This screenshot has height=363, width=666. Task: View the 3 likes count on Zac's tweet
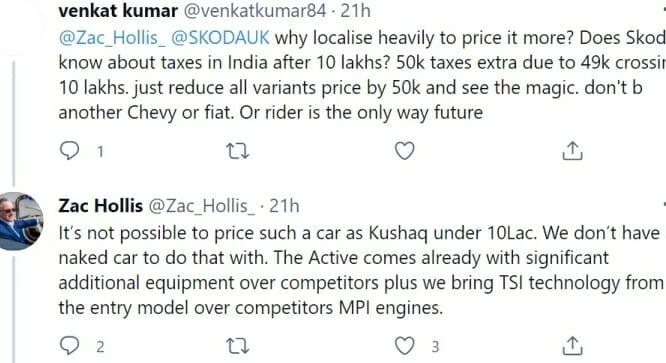(435, 347)
